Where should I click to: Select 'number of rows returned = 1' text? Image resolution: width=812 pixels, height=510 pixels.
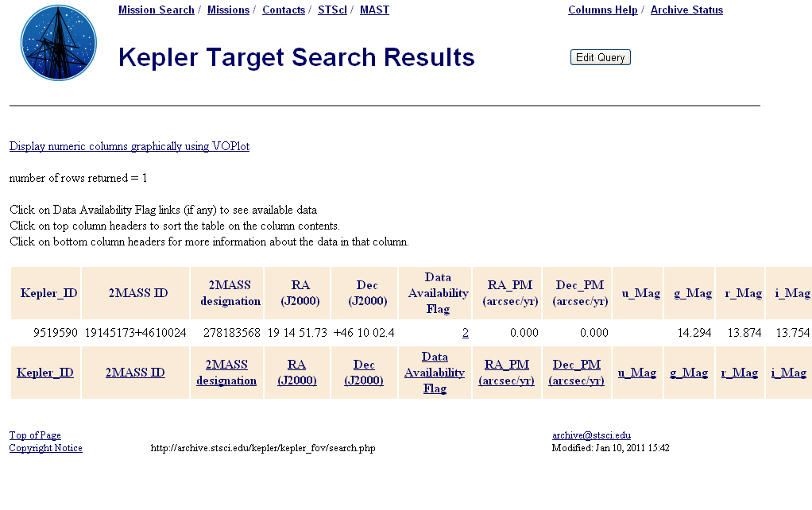click(x=78, y=178)
